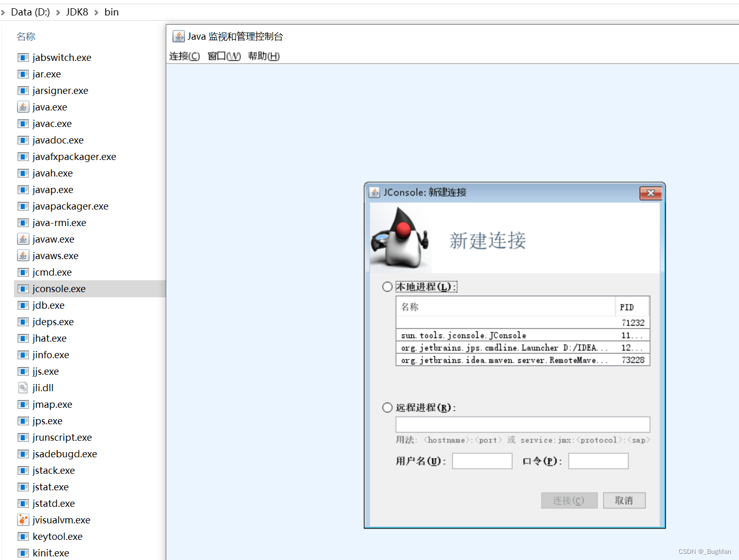739x560 pixels.
Task: Select sun.tools.jconsole.JConsole process row
Action: pyautogui.click(x=523, y=335)
